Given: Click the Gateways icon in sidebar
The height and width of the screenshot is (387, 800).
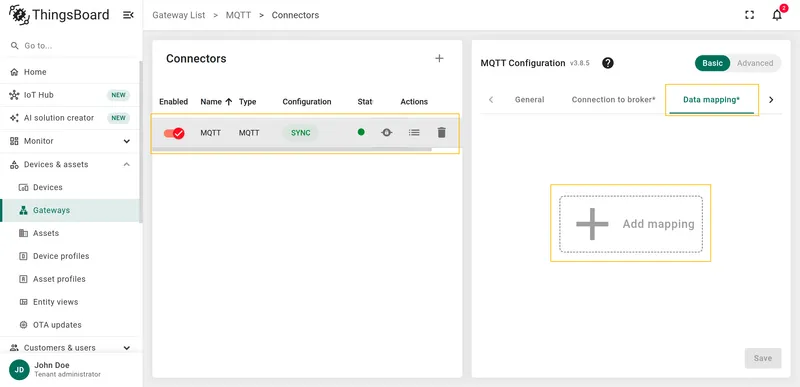Looking at the screenshot, I should (x=23, y=210).
